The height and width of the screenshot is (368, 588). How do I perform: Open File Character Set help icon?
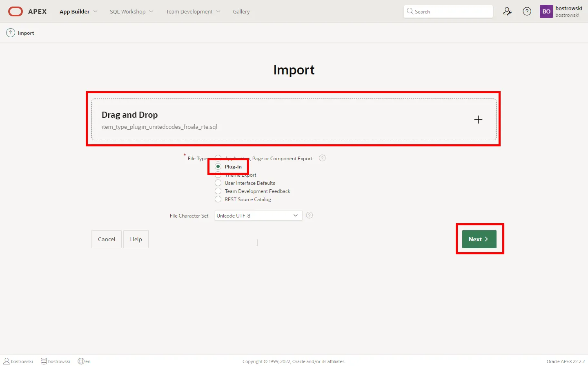coord(310,215)
